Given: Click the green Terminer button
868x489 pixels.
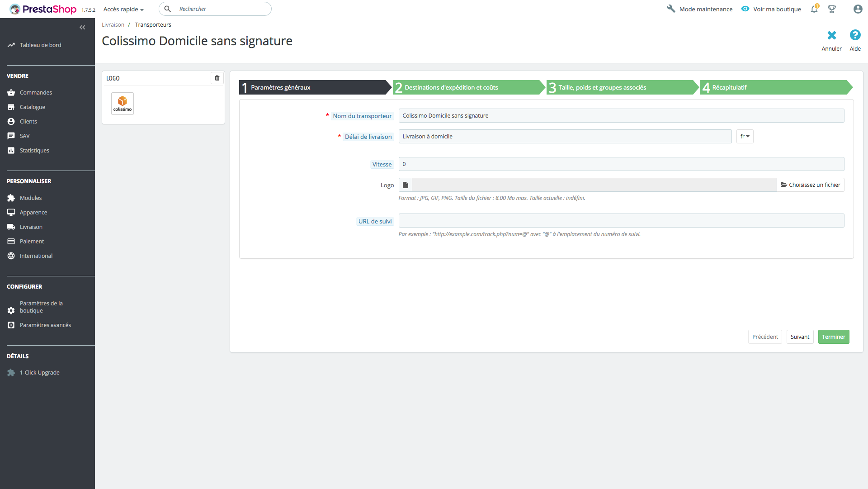Looking at the screenshot, I should pos(834,337).
